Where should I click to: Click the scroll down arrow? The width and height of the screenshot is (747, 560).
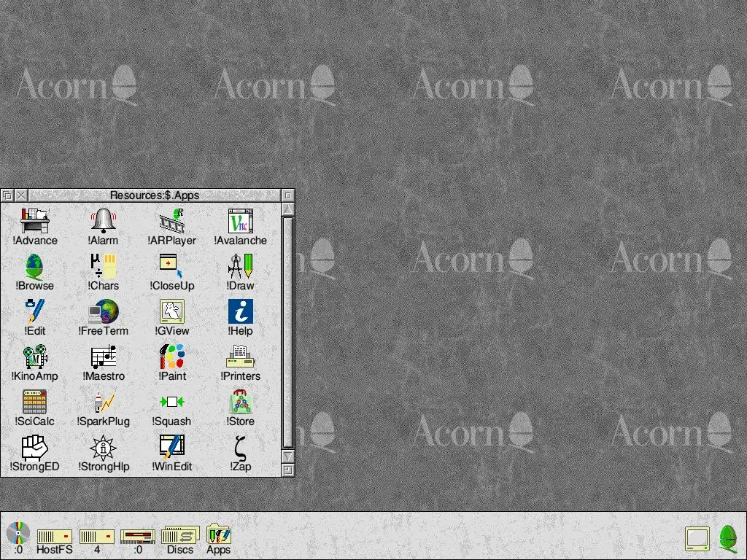coord(287,456)
